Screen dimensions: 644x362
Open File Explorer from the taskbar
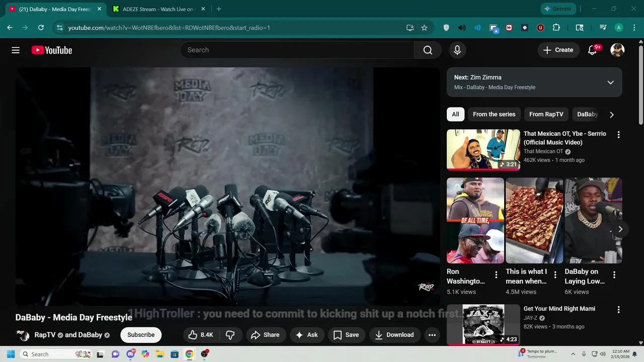160,354
